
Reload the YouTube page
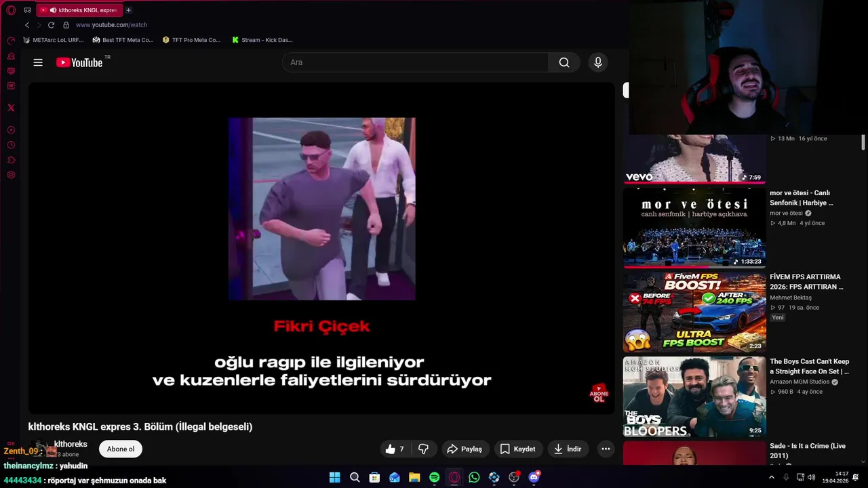(x=51, y=25)
